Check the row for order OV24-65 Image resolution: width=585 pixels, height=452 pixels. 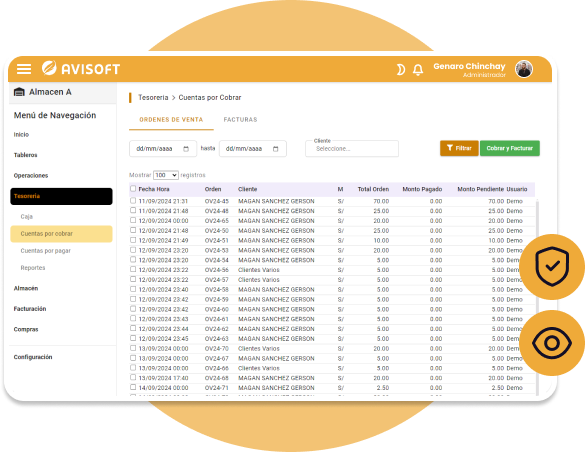click(133, 220)
